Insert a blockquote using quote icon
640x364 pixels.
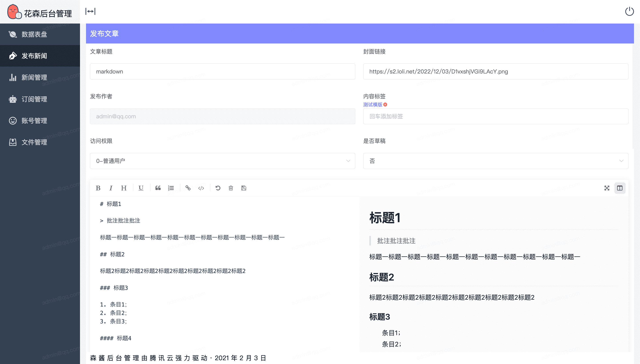[158, 188]
